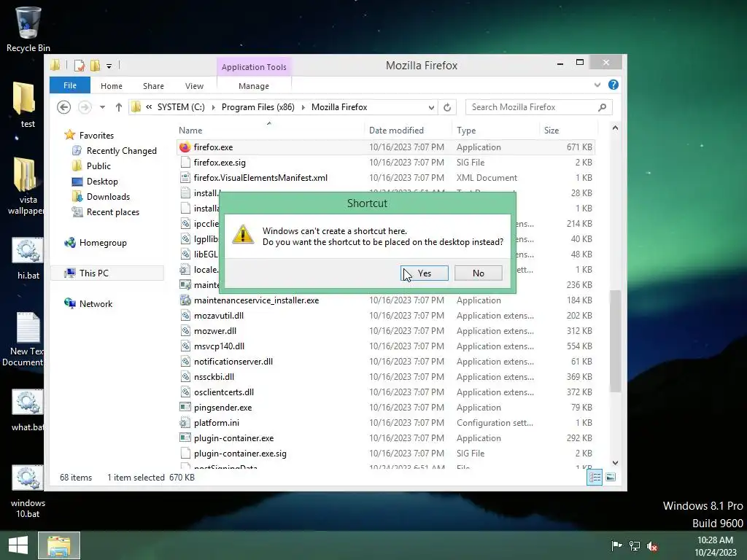Viewport: 747px width, 560px height.
Task: Select the maintenanceservice_installer.exe icon
Action: point(185,300)
